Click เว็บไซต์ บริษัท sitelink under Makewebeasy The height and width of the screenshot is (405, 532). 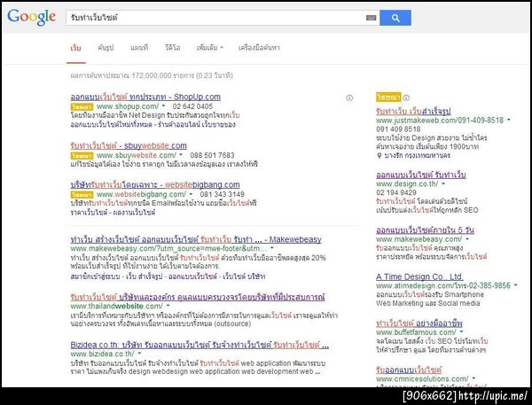click(x=244, y=276)
